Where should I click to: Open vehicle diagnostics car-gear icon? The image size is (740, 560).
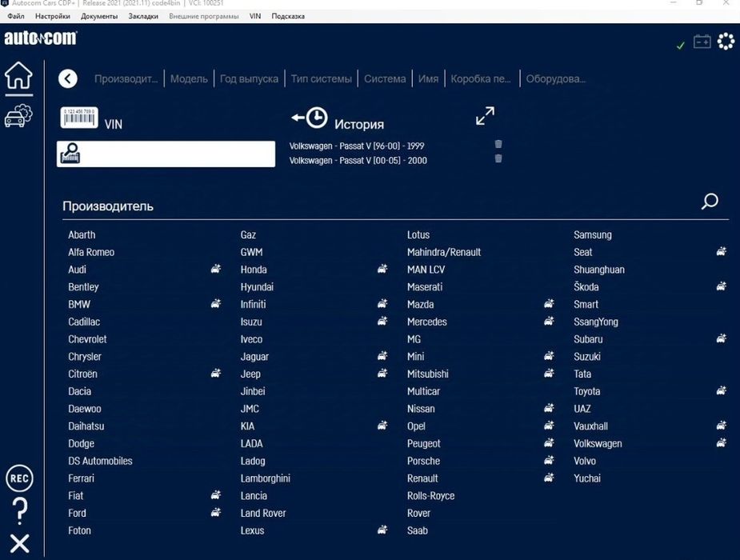(18, 116)
